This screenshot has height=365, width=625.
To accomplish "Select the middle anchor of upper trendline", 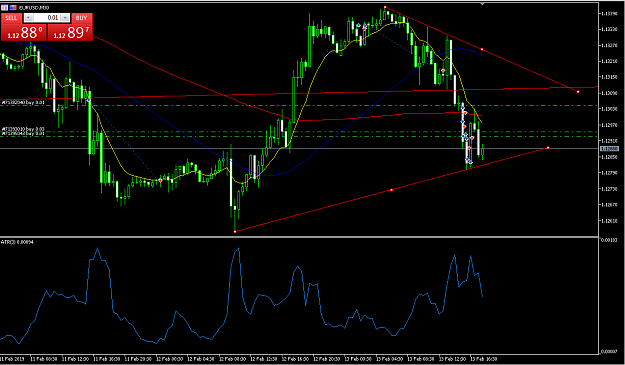I will (x=482, y=49).
